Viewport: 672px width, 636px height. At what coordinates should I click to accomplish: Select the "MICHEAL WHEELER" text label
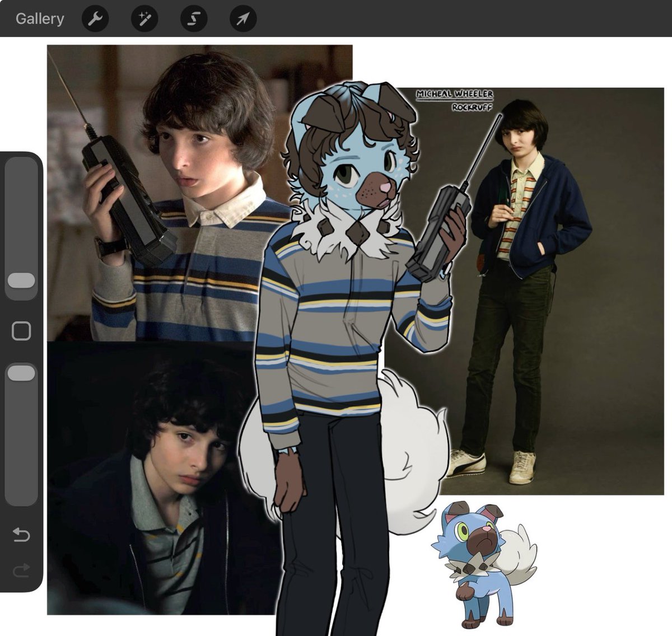[x=455, y=94]
